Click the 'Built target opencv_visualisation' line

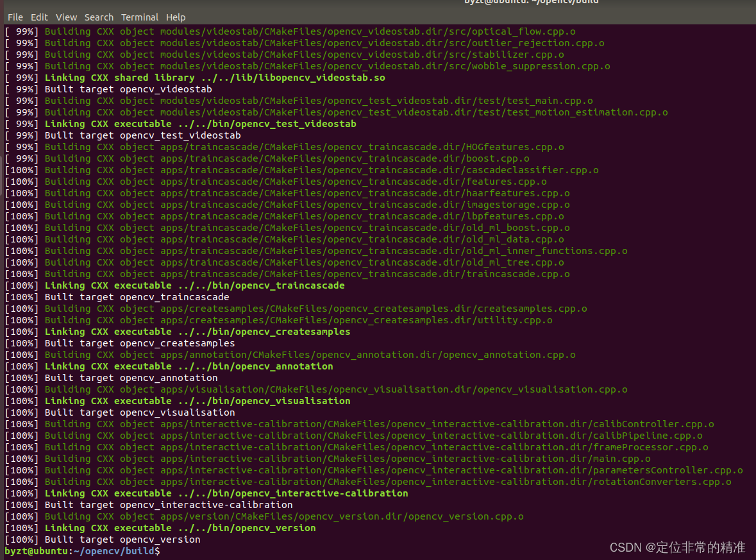coord(139,412)
